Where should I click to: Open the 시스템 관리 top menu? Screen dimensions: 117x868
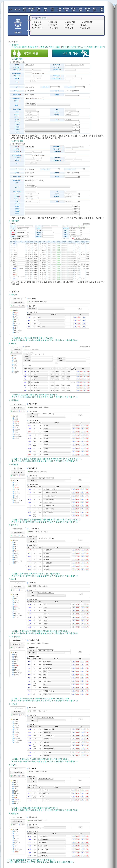click(x=87, y=10)
